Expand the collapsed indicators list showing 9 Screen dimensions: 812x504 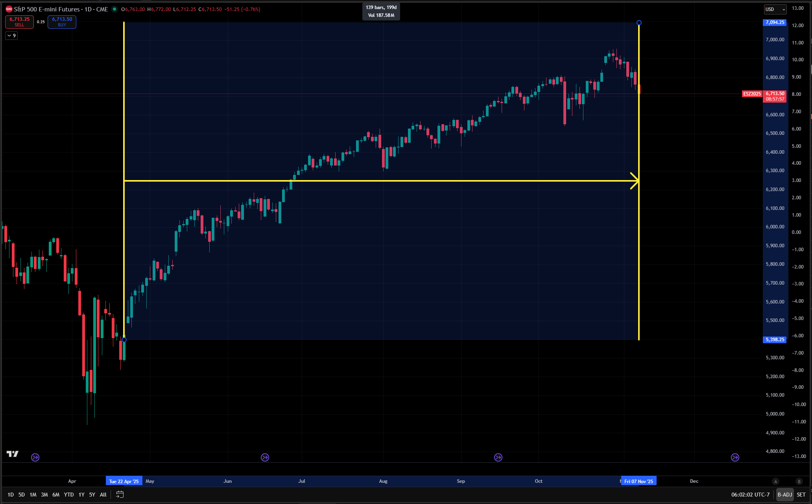11,35
